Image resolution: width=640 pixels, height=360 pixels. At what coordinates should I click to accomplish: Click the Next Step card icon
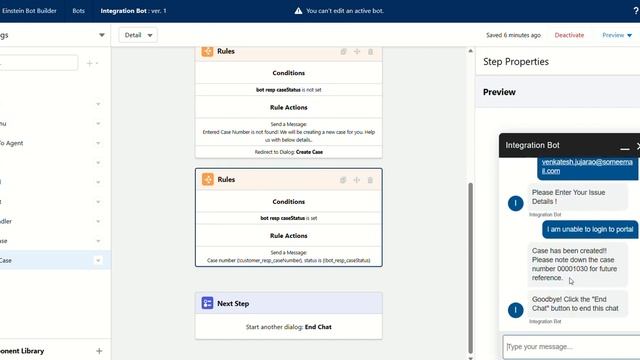[207, 303]
